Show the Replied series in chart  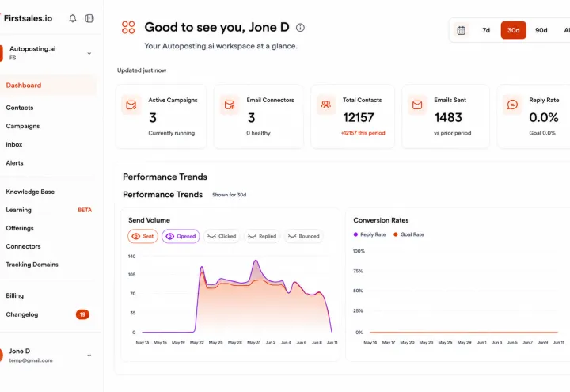[x=262, y=236]
